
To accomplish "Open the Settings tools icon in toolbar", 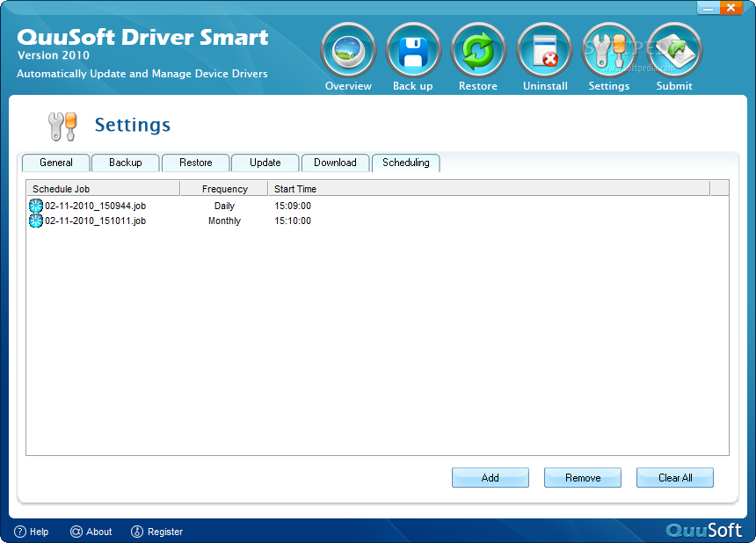I will (609, 50).
